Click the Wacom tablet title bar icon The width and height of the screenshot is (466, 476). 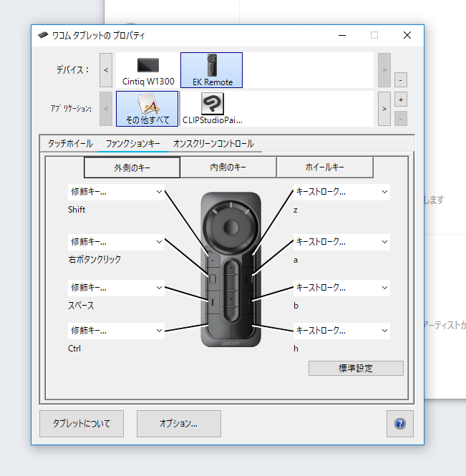pos(43,35)
